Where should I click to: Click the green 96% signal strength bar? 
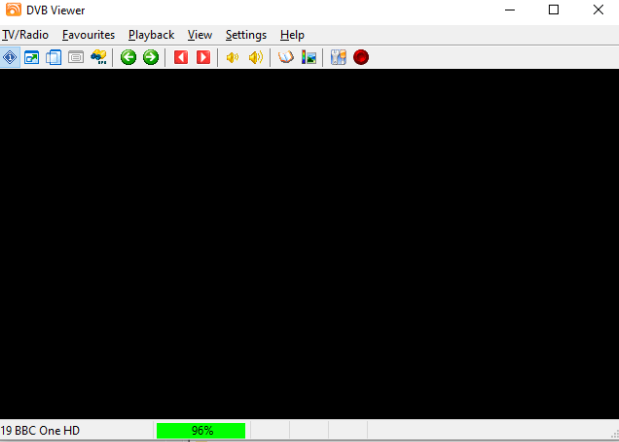point(201,430)
